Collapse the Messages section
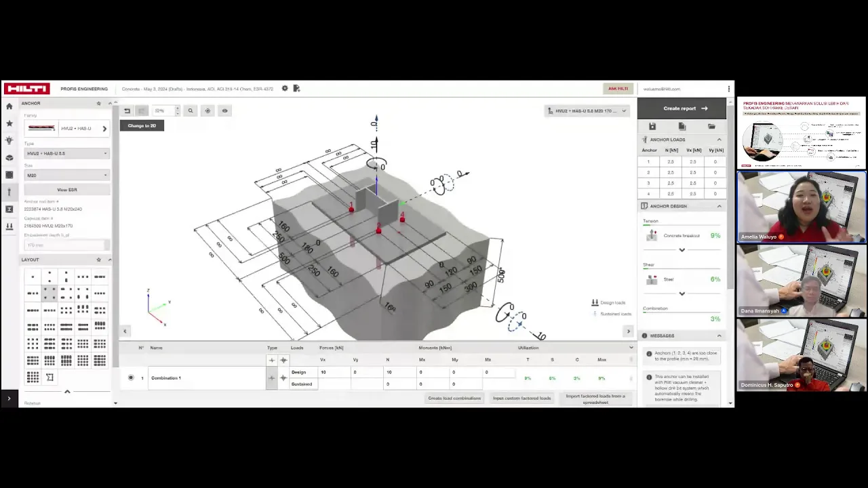This screenshot has height=488, width=868. pyautogui.click(x=719, y=335)
